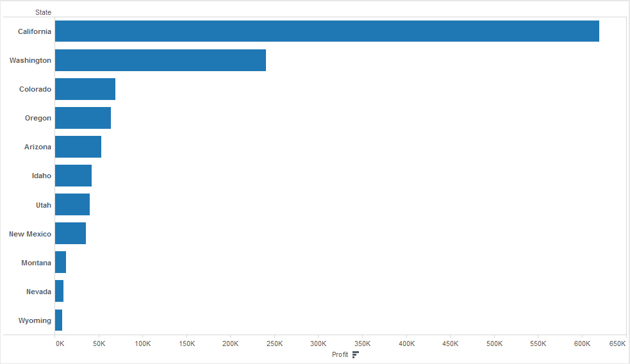Select the California row label
The height and width of the screenshot is (364, 630).
tap(35, 31)
